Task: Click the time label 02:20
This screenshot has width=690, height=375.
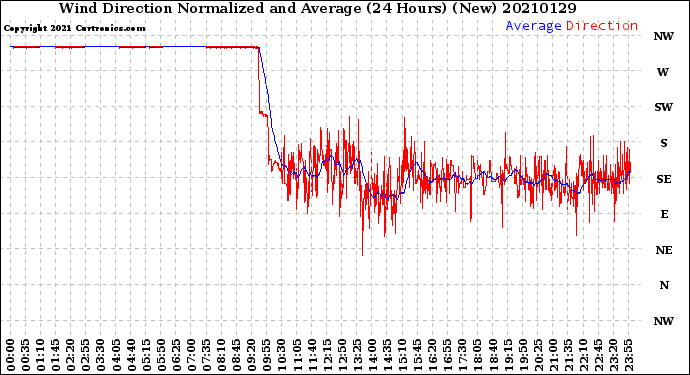Action: (x=71, y=355)
